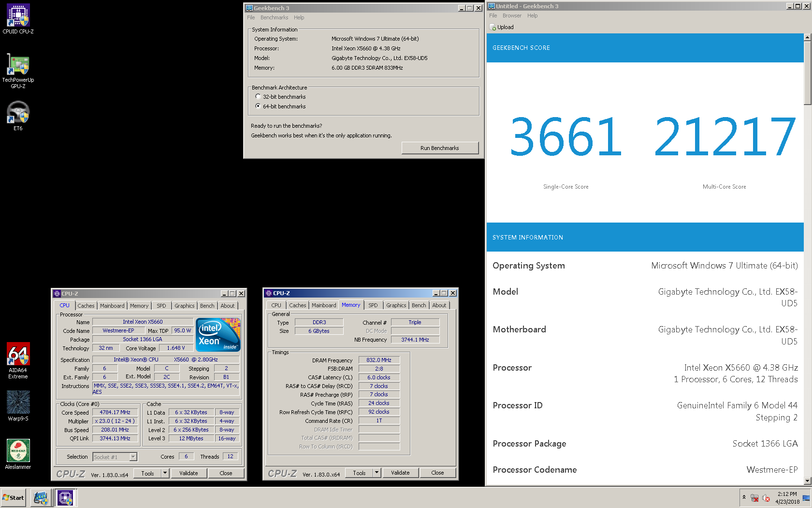Click Close in the right CPU-Z window
The width and height of the screenshot is (812, 508).
coord(437,473)
